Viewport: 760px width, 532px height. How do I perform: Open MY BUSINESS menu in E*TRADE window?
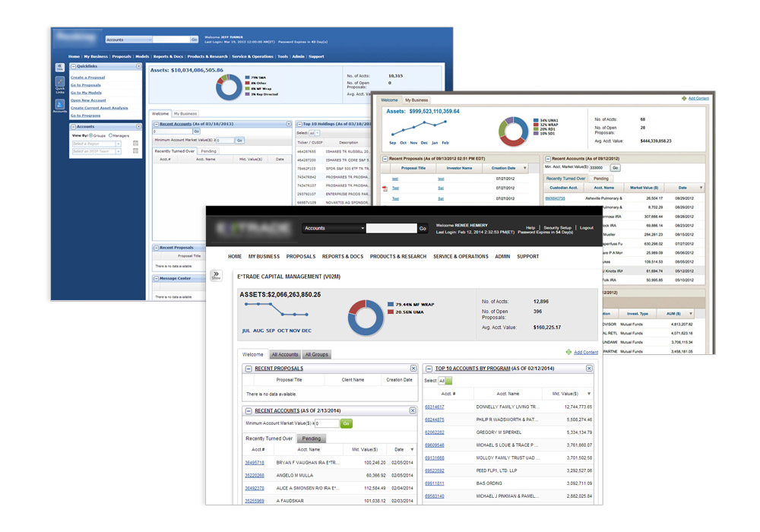(x=264, y=257)
